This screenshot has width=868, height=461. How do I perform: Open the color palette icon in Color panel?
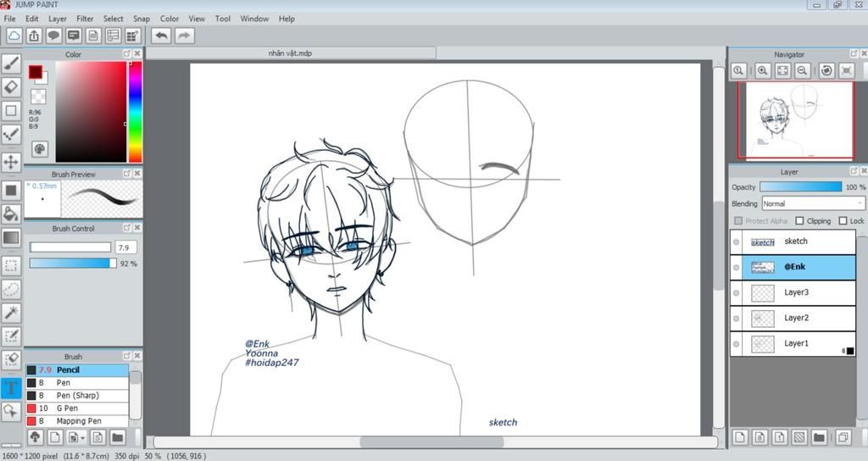click(x=40, y=149)
